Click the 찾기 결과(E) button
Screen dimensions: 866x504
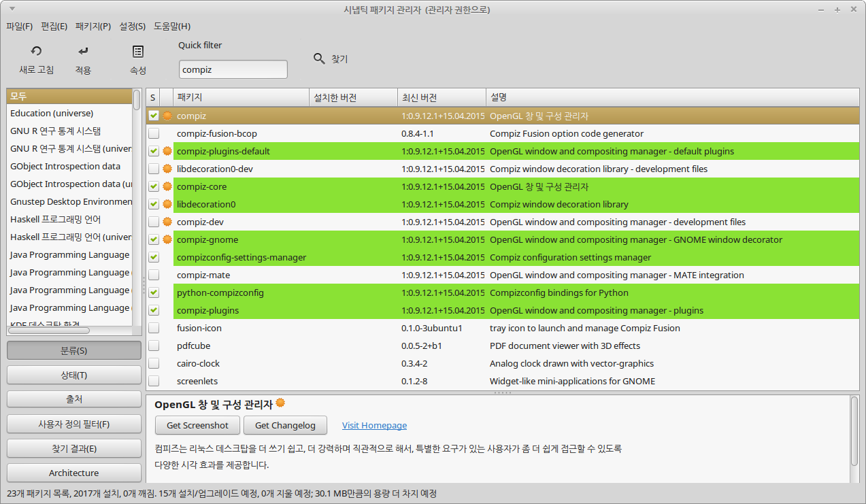74,448
